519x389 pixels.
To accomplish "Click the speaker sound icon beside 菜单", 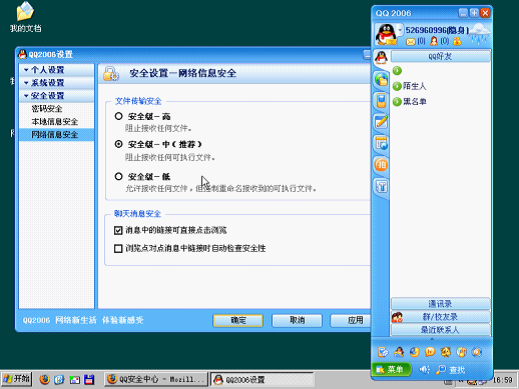I will click(x=424, y=370).
